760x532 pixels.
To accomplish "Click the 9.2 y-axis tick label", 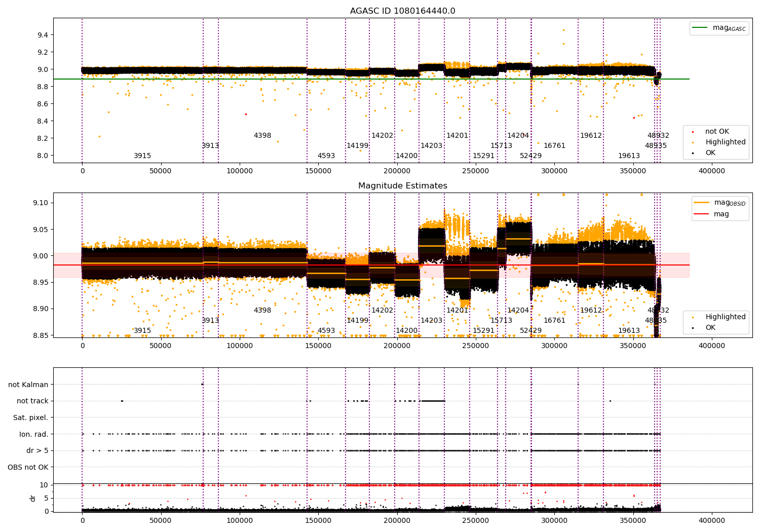I will point(43,52).
